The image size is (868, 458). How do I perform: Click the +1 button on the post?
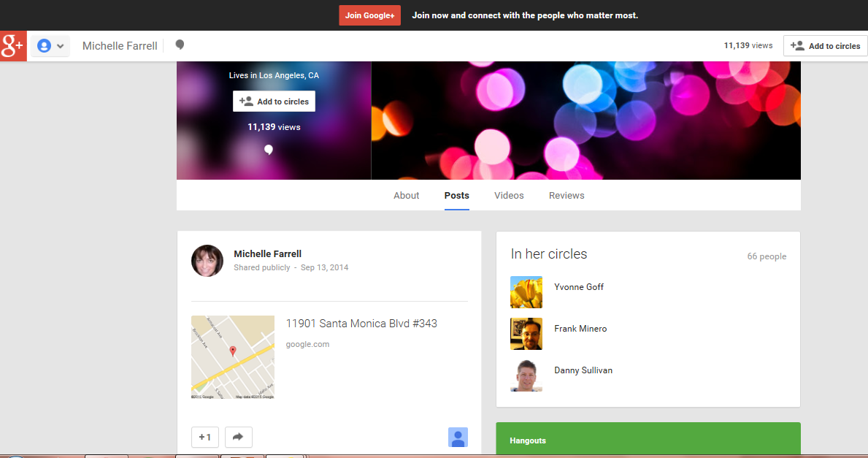(x=205, y=437)
